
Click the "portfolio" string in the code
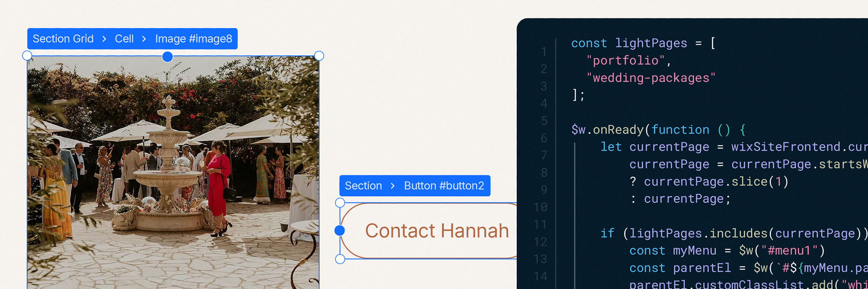point(625,61)
